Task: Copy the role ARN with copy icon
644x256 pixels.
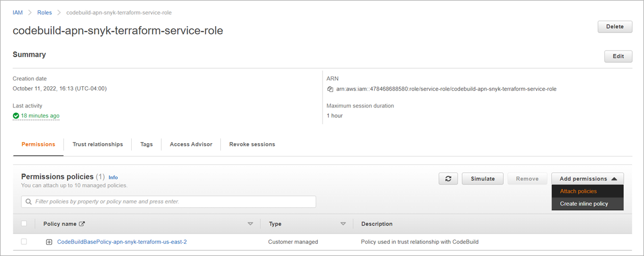Action: point(330,89)
